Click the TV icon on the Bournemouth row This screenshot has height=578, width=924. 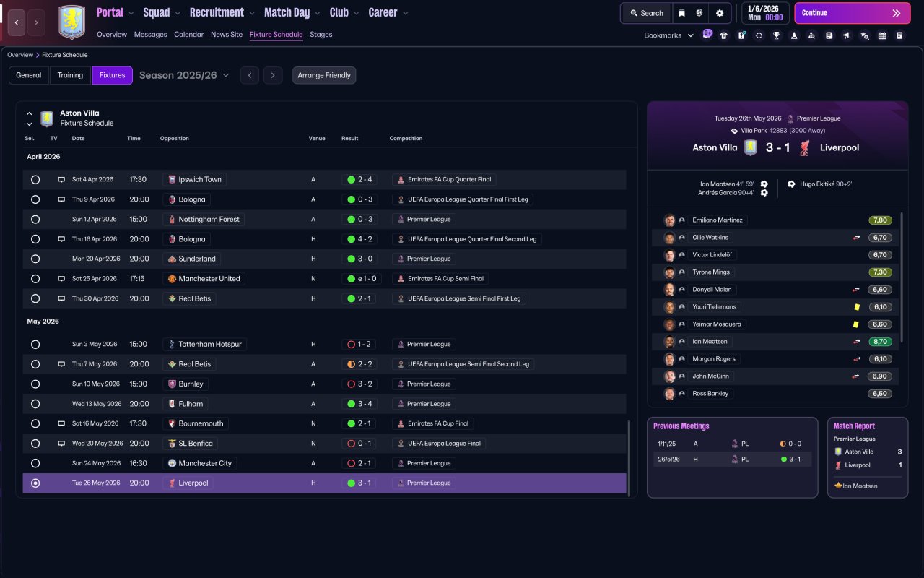61,424
